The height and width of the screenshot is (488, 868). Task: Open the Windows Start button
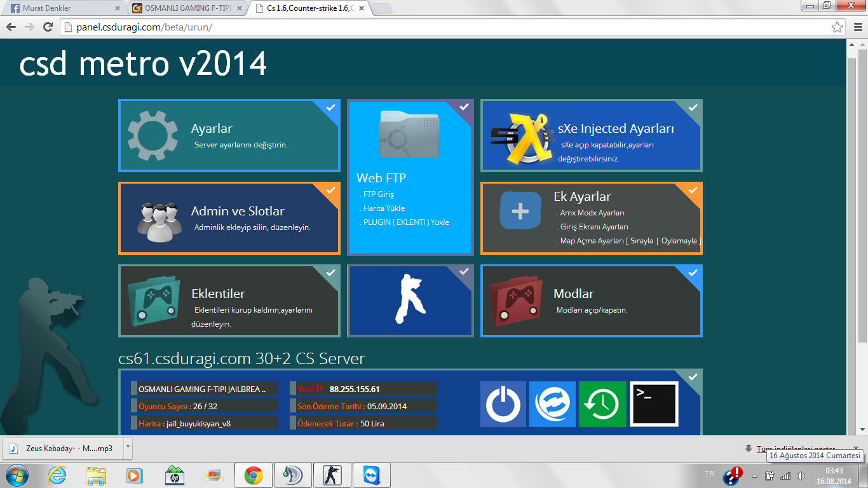tap(16, 475)
